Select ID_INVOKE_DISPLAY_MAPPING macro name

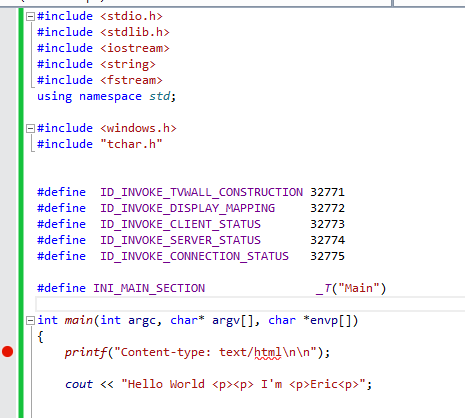[187, 208]
